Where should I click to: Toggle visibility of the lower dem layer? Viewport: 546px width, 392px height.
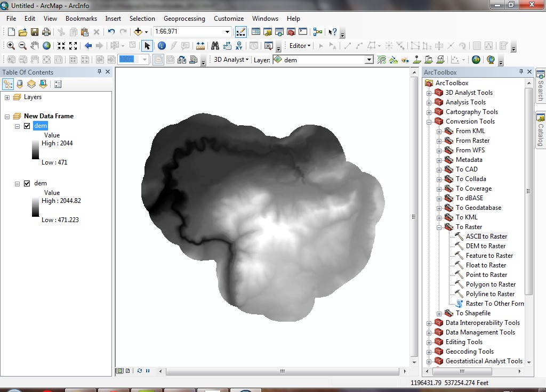(x=27, y=183)
